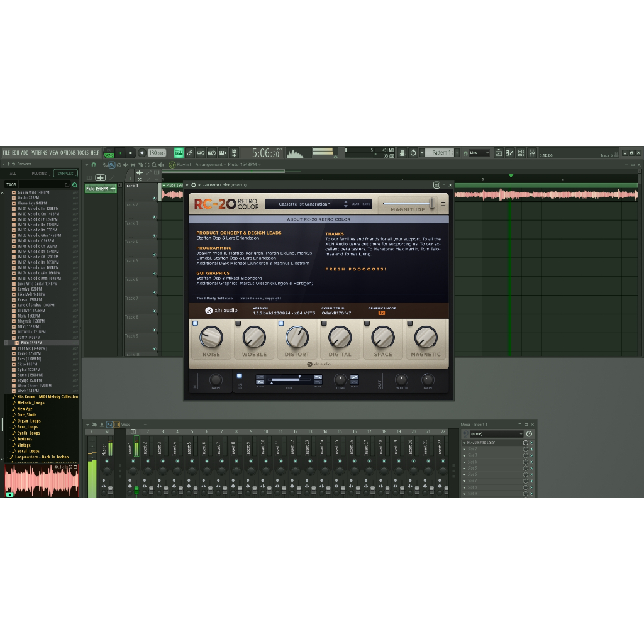This screenshot has height=644, width=644.
Task: Click the LOAD preset button
Action: click(x=355, y=204)
